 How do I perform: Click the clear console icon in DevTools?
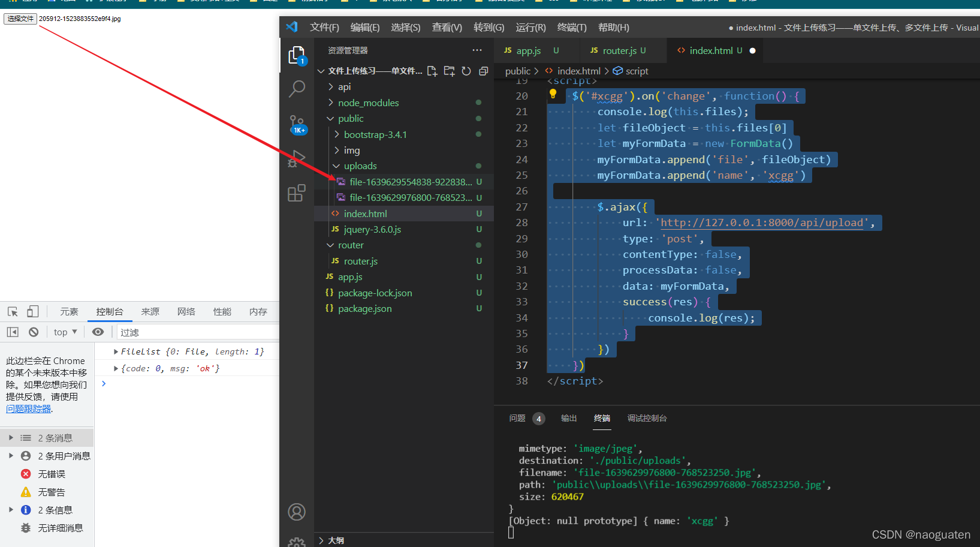(34, 332)
